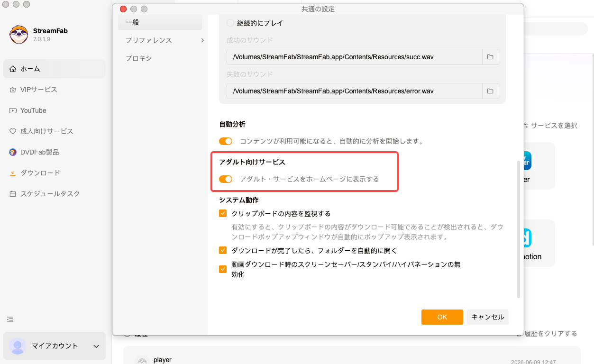This screenshot has width=594, height=364.
Task: Open VIPサービス in the sidebar
Action: coord(55,90)
